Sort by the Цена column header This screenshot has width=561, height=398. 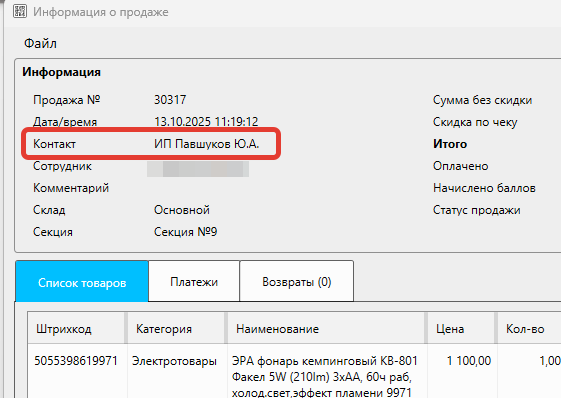coord(461,328)
